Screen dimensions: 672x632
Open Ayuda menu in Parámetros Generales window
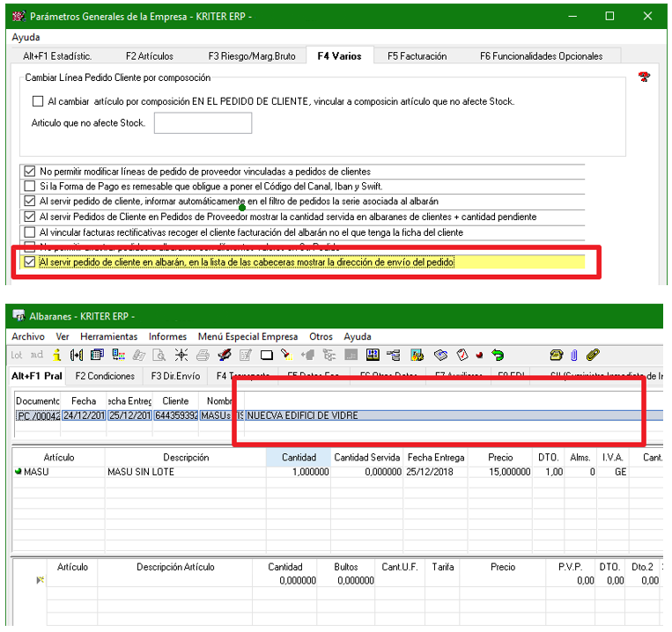[x=26, y=37]
